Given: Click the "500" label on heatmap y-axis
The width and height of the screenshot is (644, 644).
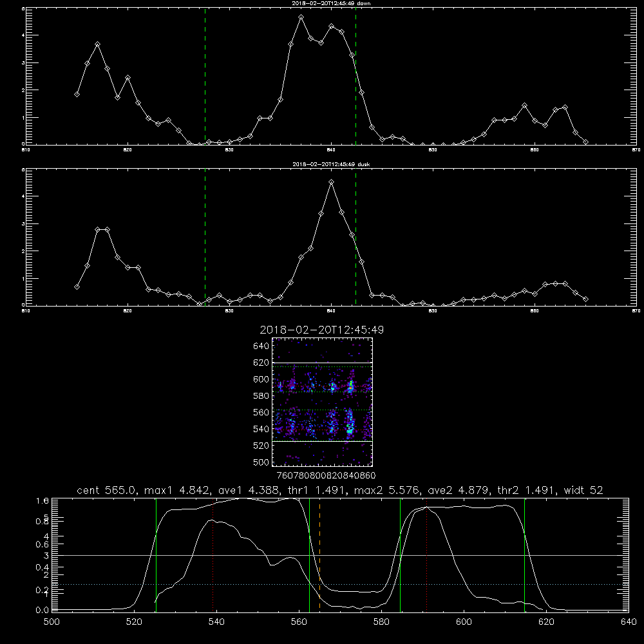Looking at the screenshot, I should [x=261, y=462].
